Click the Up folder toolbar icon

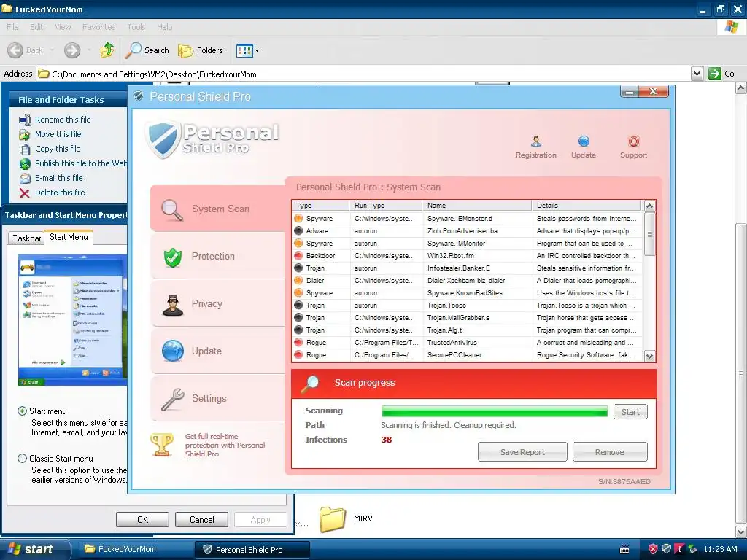click(x=107, y=50)
